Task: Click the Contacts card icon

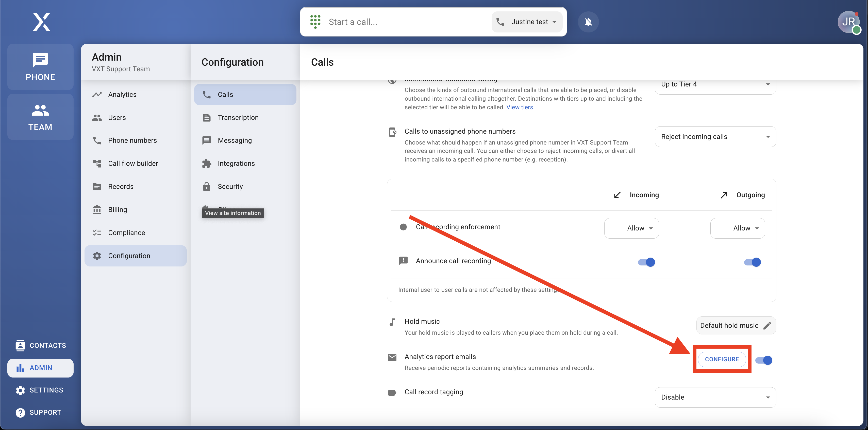Action: pos(20,346)
